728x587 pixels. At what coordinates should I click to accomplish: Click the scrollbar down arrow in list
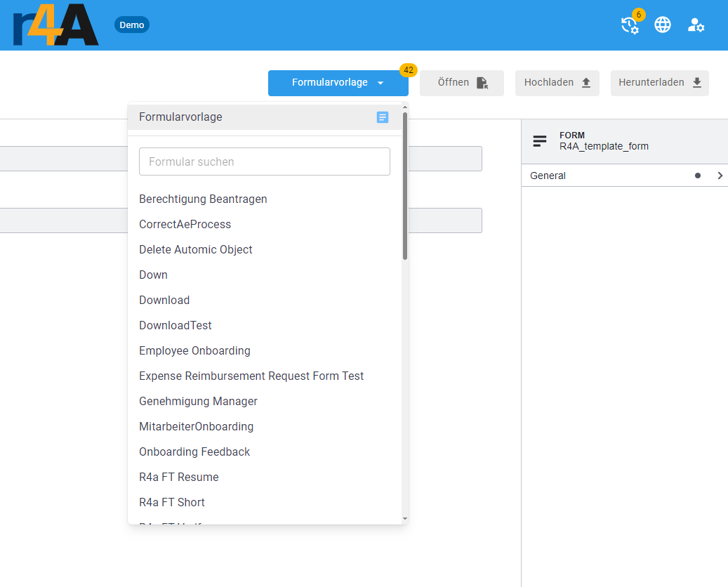click(405, 519)
